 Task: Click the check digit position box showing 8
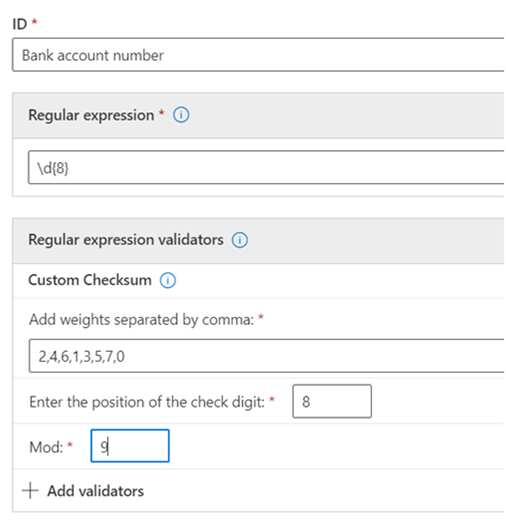[x=332, y=401]
